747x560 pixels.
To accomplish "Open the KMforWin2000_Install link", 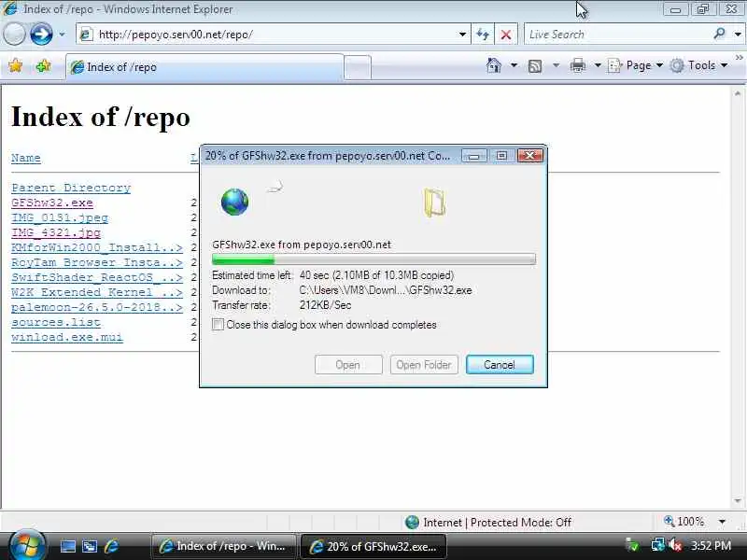I will pos(97,247).
